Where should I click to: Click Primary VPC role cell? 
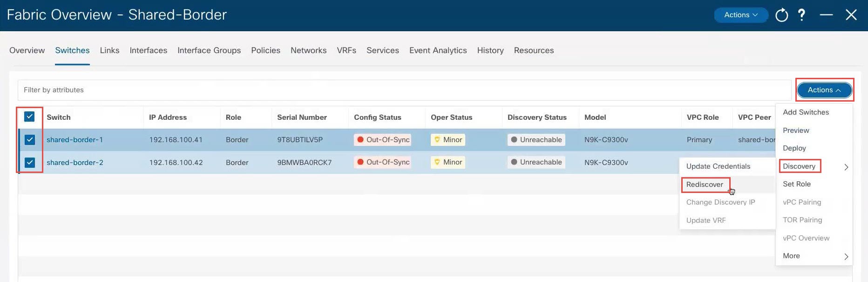coord(699,140)
